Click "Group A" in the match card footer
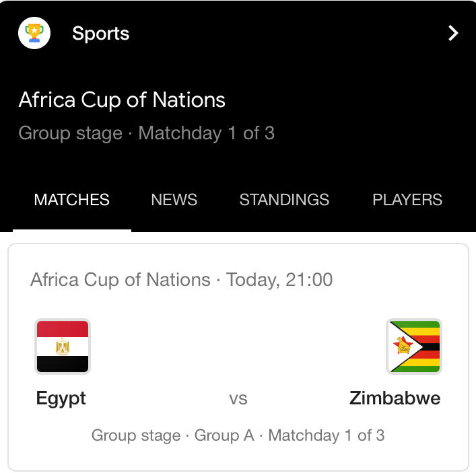This screenshot has width=476, height=473. click(224, 436)
